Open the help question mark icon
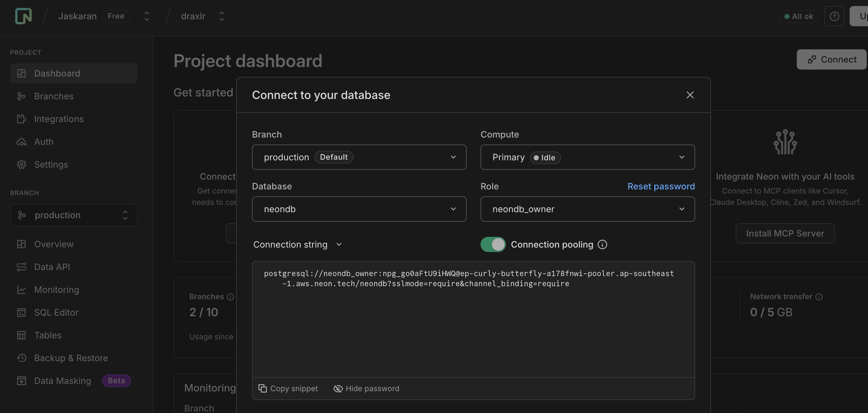The height and width of the screenshot is (413, 868). tap(834, 16)
